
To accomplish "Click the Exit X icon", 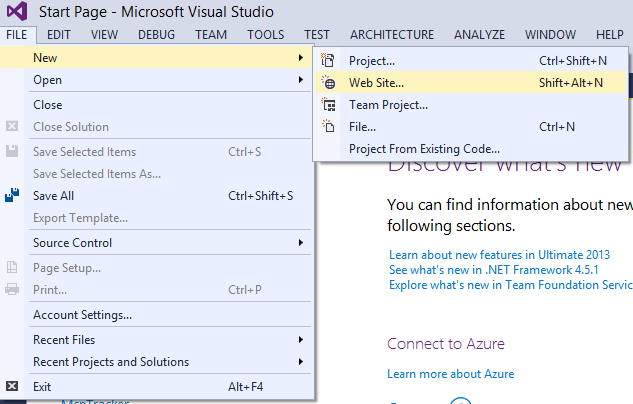I will [x=12, y=385].
